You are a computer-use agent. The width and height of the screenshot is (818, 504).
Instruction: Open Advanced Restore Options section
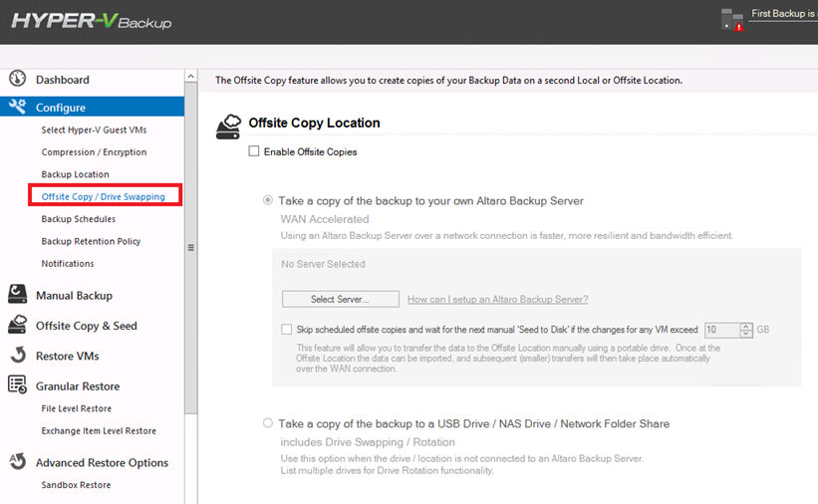click(x=102, y=463)
